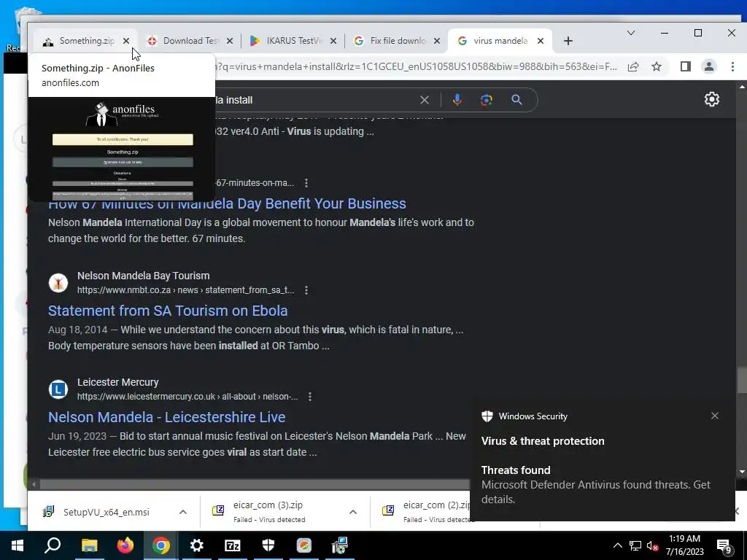Bookmark this page with the star
Screen dimensions: 747x560
[657, 66]
